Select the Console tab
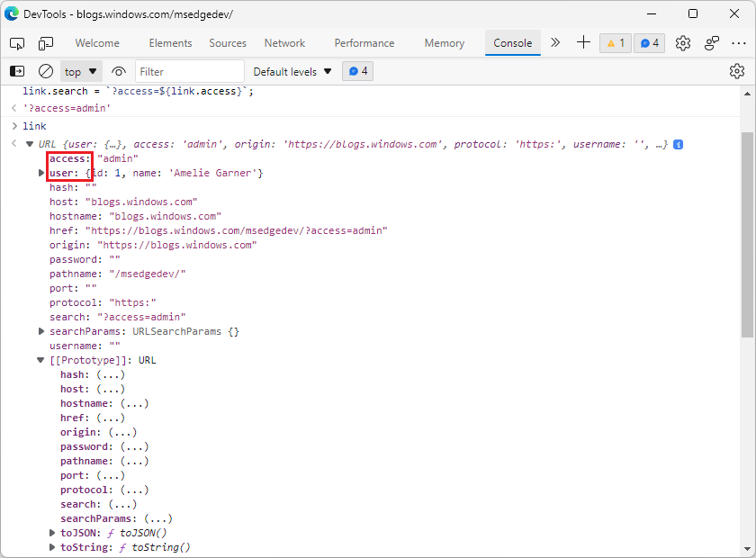 pyautogui.click(x=512, y=43)
